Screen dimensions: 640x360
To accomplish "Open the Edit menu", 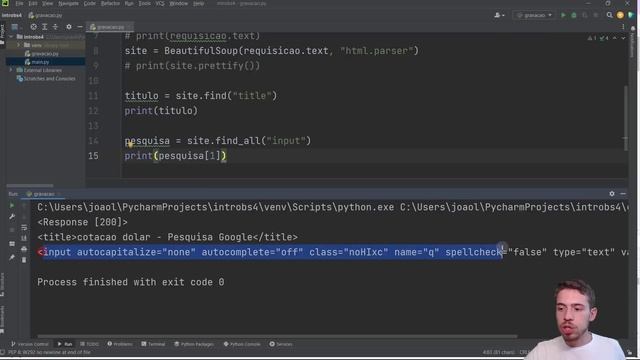I will (33, 3).
